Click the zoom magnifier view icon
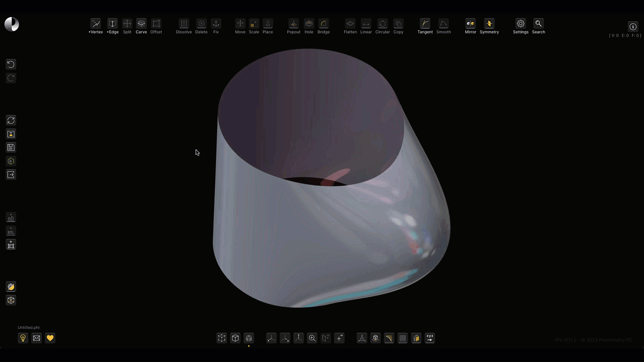This screenshot has height=362, width=644. pos(312,338)
